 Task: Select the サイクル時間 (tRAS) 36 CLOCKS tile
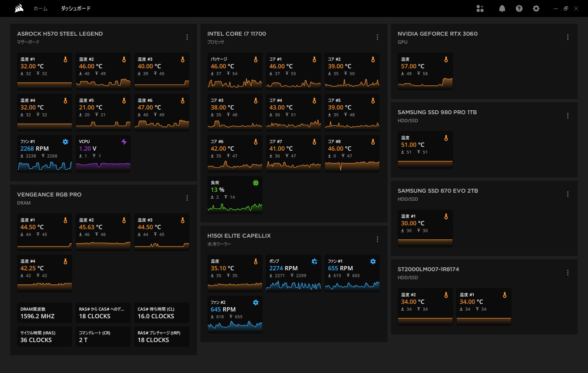coord(45,337)
